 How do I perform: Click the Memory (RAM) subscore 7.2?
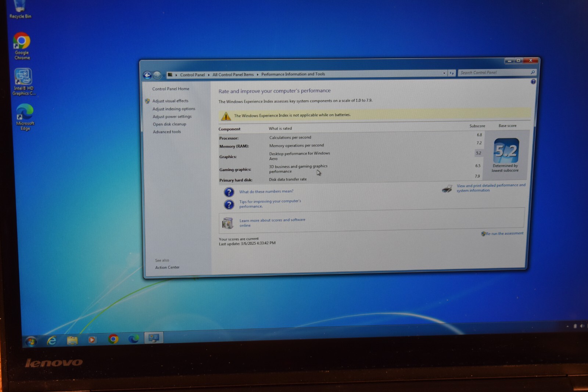pyautogui.click(x=479, y=143)
